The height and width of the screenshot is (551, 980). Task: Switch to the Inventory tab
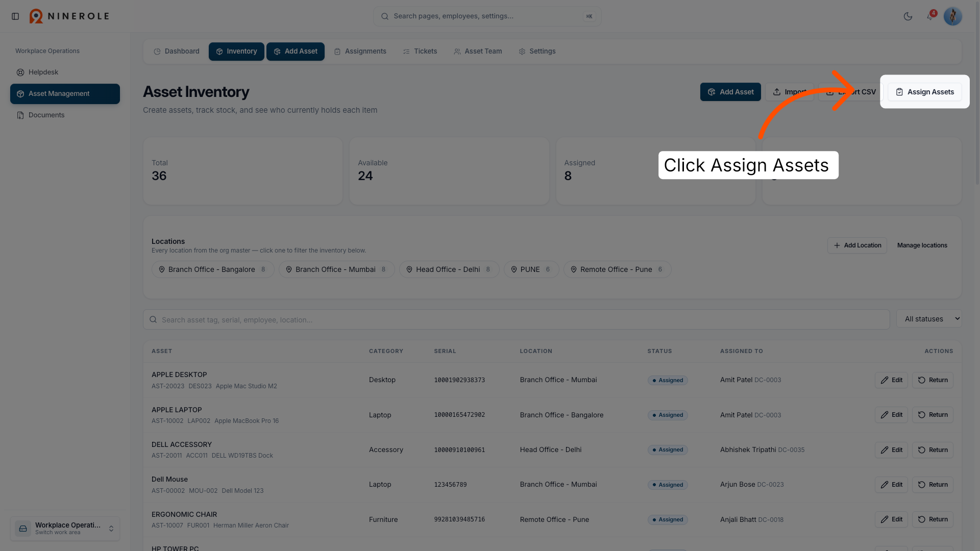[236, 52]
